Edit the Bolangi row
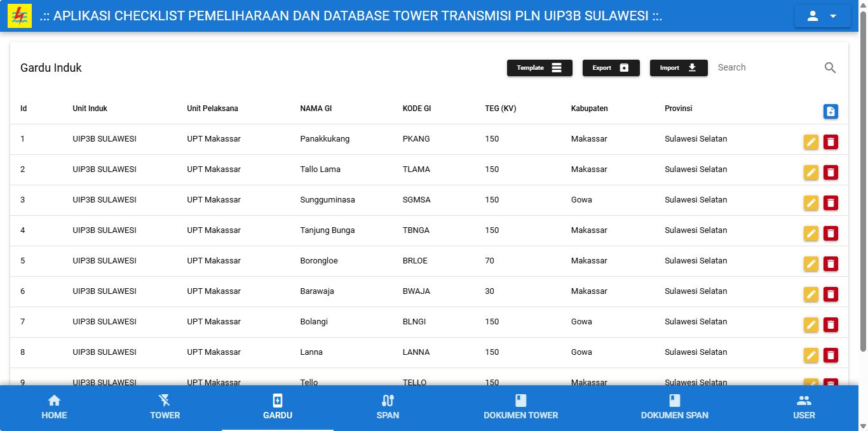Image resolution: width=868 pixels, height=431 pixels. [x=811, y=325]
